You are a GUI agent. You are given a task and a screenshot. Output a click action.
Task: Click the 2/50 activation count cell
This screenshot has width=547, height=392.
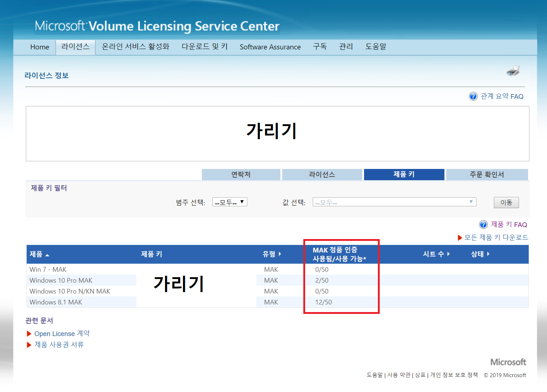click(x=322, y=280)
